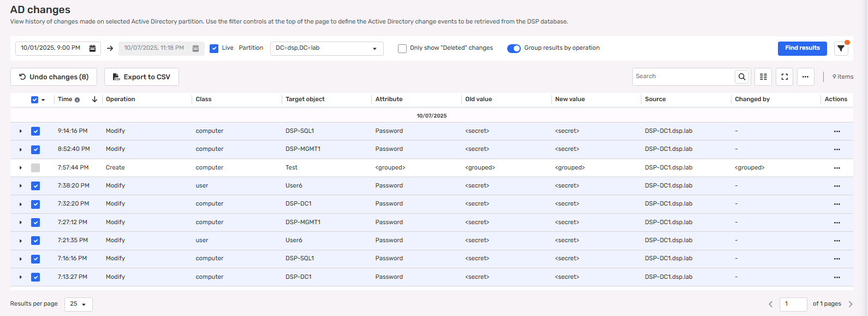Go to the next results page
Screen dimensions: 868x316
point(850,304)
